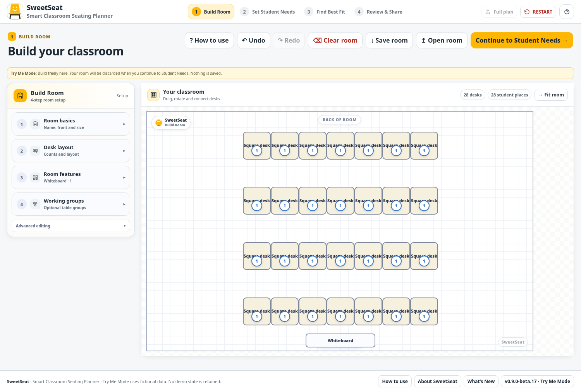The image size is (581, 392).
Task: Click "Drag, rotate and connect desks" subtitle
Action: point(191,99)
